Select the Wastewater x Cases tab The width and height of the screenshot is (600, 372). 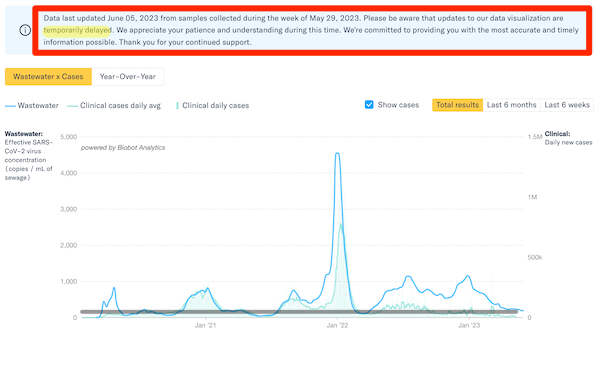coord(48,77)
